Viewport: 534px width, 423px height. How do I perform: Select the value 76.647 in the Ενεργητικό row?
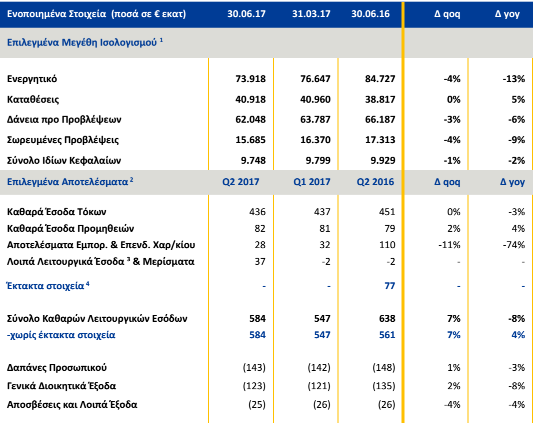[315, 79]
